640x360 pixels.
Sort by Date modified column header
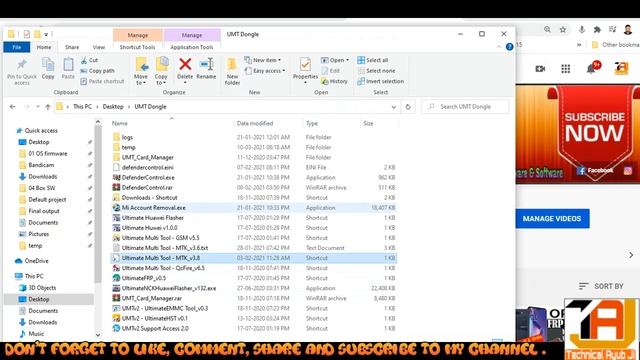[x=255, y=123]
